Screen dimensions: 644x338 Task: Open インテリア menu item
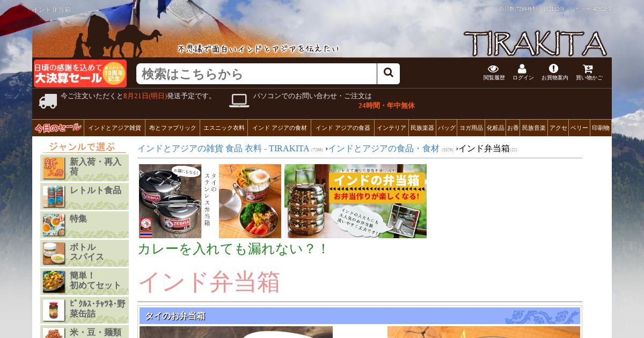point(391,128)
